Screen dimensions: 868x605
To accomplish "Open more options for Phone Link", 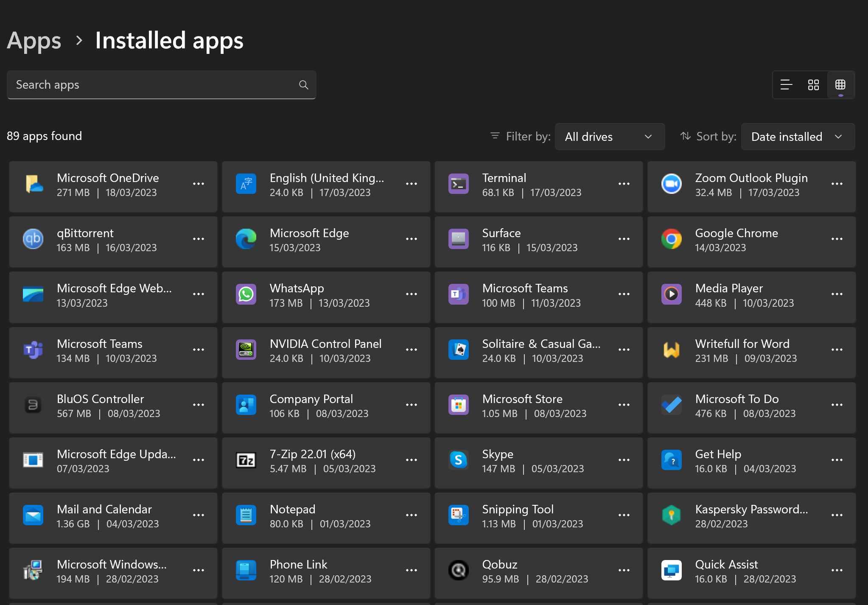I will [412, 571].
